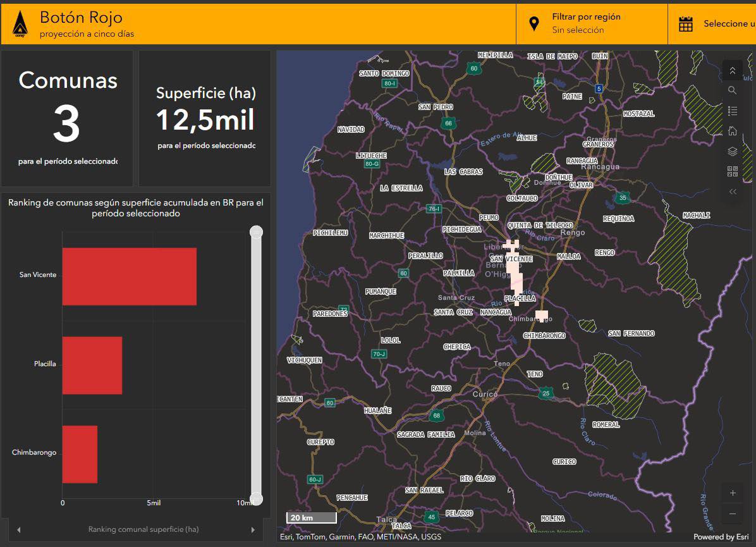Click the San Vicente red bar
Screen dimensions: 756x547
coord(129,276)
